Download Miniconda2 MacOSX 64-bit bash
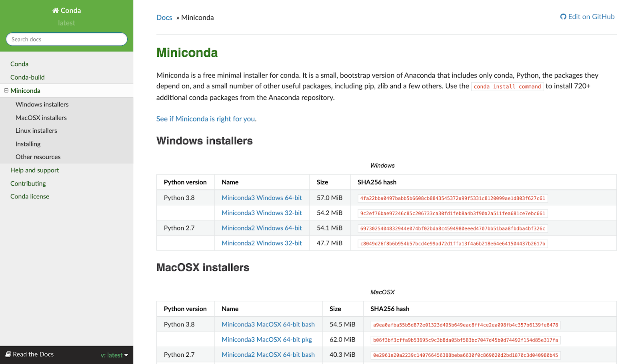This screenshot has height=364, width=640. pyautogui.click(x=268, y=355)
